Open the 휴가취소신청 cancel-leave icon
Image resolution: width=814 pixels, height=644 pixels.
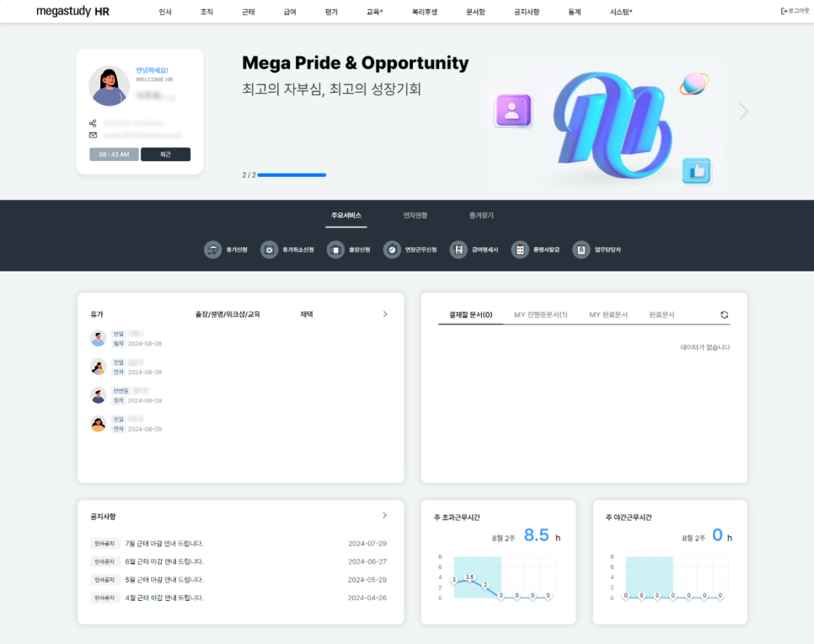[x=269, y=250]
